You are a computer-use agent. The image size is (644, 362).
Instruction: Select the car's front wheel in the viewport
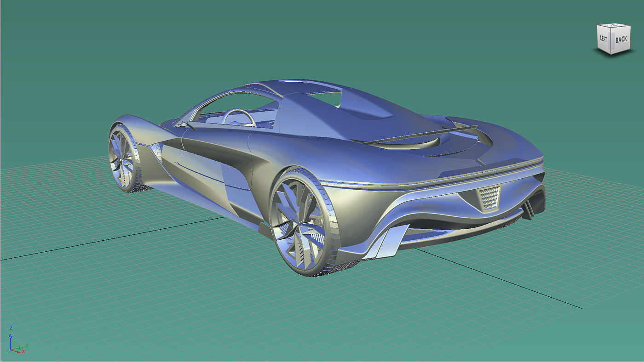123,158
